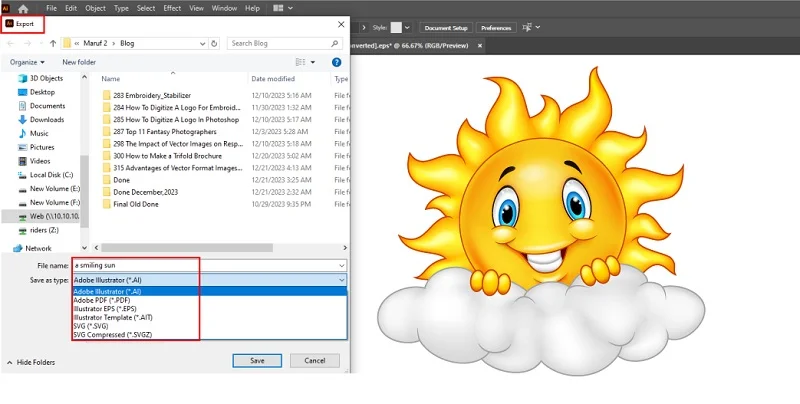Open the File menu
Image resolution: width=800 pixels, height=404 pixels.
point(52,8)
